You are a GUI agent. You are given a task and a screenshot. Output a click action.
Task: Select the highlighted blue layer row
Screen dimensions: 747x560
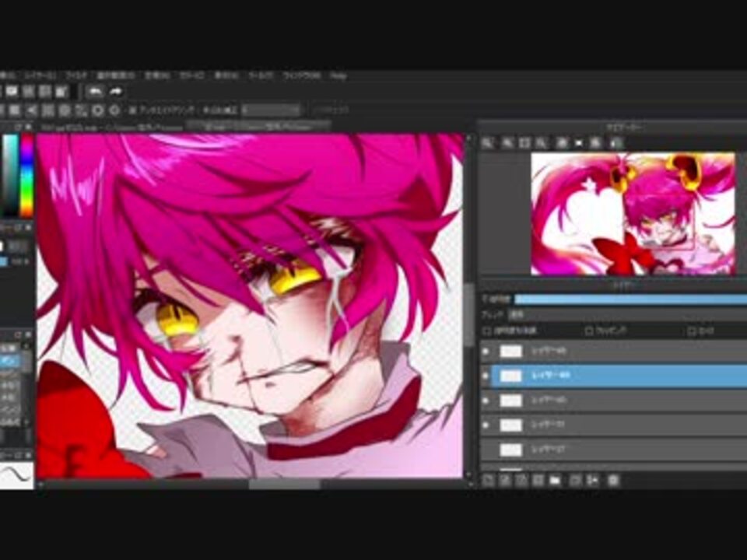pos(619,376)
